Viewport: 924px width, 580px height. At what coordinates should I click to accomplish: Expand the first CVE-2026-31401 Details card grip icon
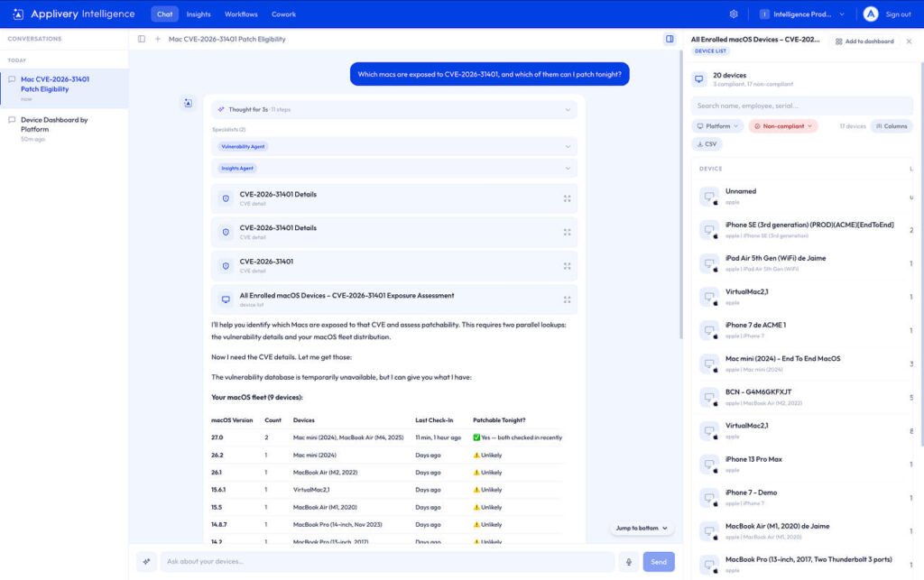point(567,199)
